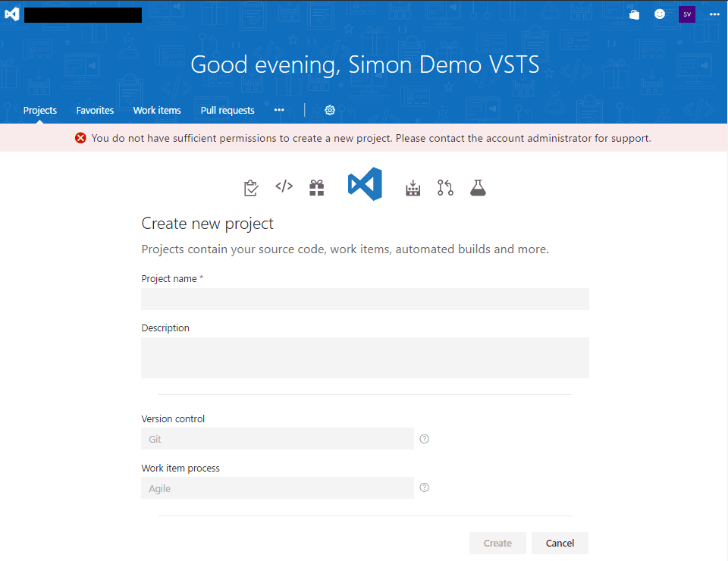Open the marketplace shopping bag icon
The image size is (728, 561).
[634, 15]
